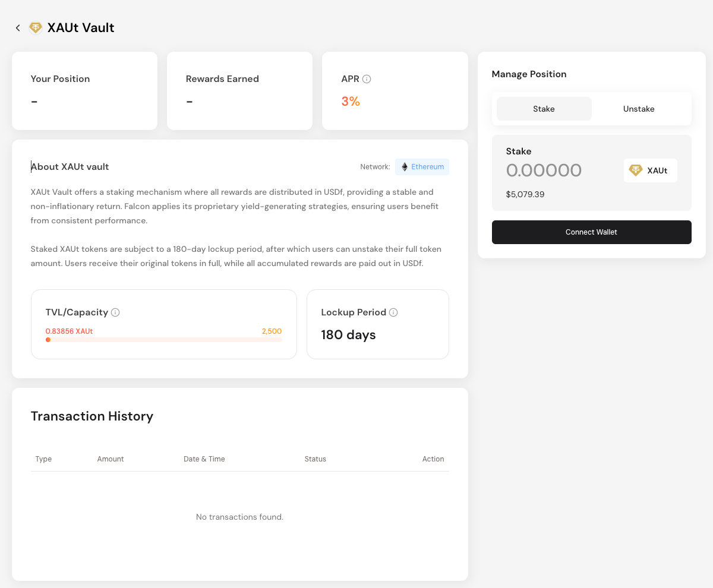Switch to the Unstake tab

[639, 109]
